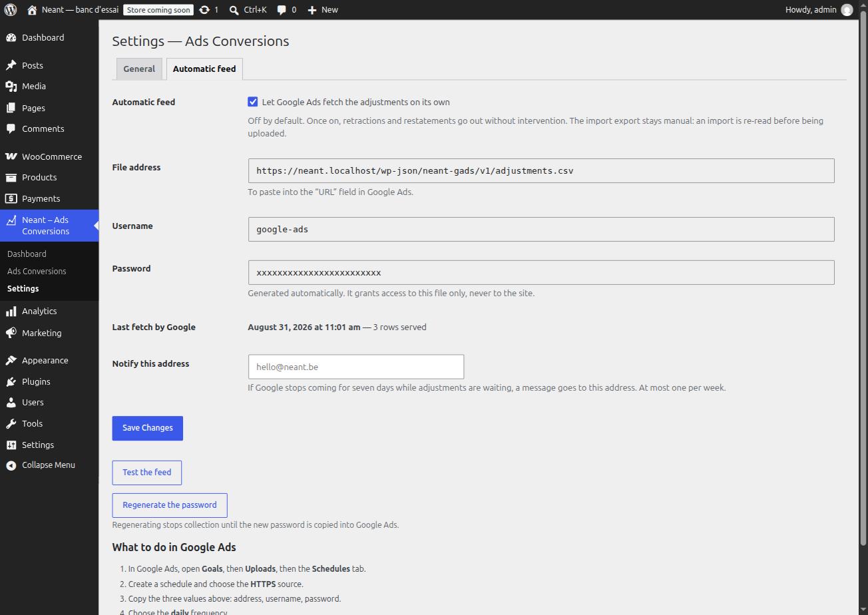The height and width of the screenshot is (615, 868).
Task: Switch to the General tab
Action: [139, 69]
